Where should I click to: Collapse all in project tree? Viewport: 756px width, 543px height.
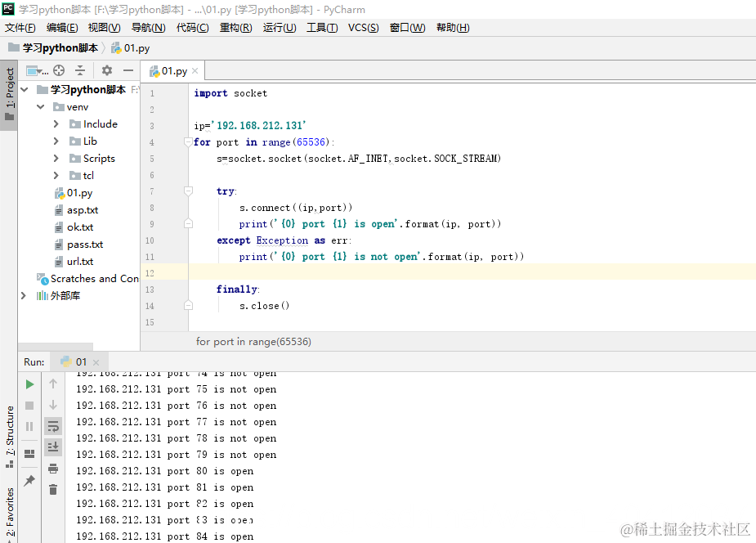tap(80, 71)
